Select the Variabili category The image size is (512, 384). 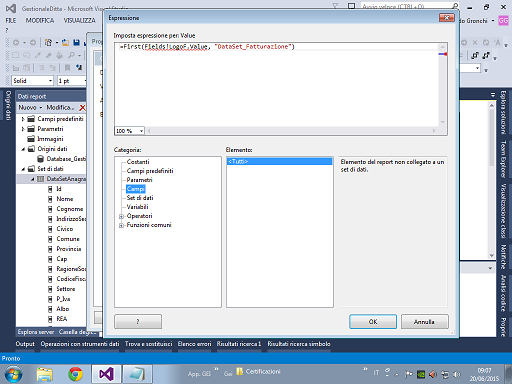[x=137, y=207]
